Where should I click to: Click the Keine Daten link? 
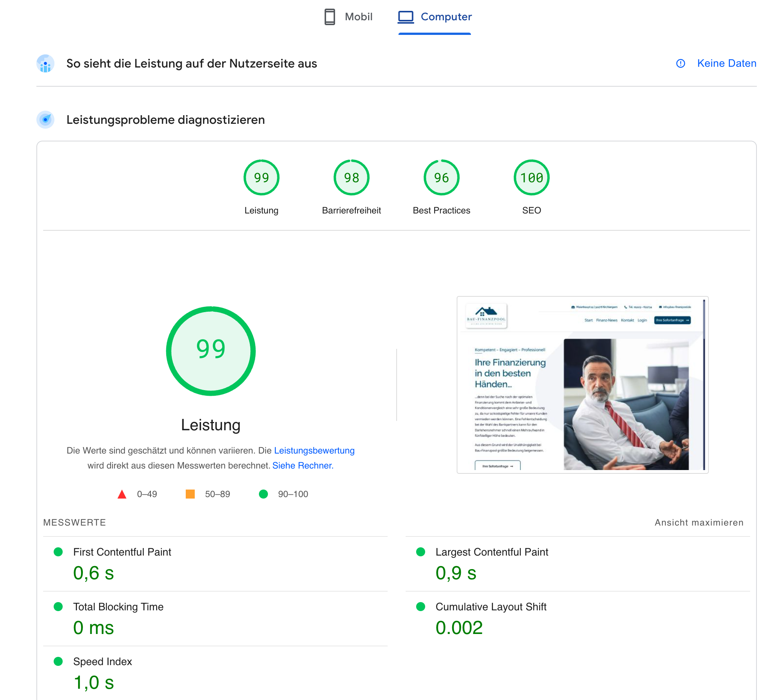726,63
